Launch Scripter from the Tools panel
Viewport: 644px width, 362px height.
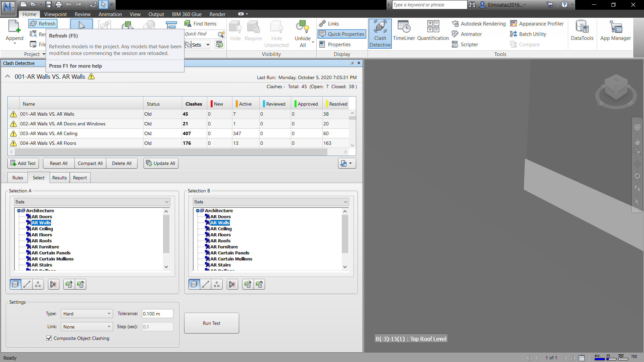click(x=469, y=44)
